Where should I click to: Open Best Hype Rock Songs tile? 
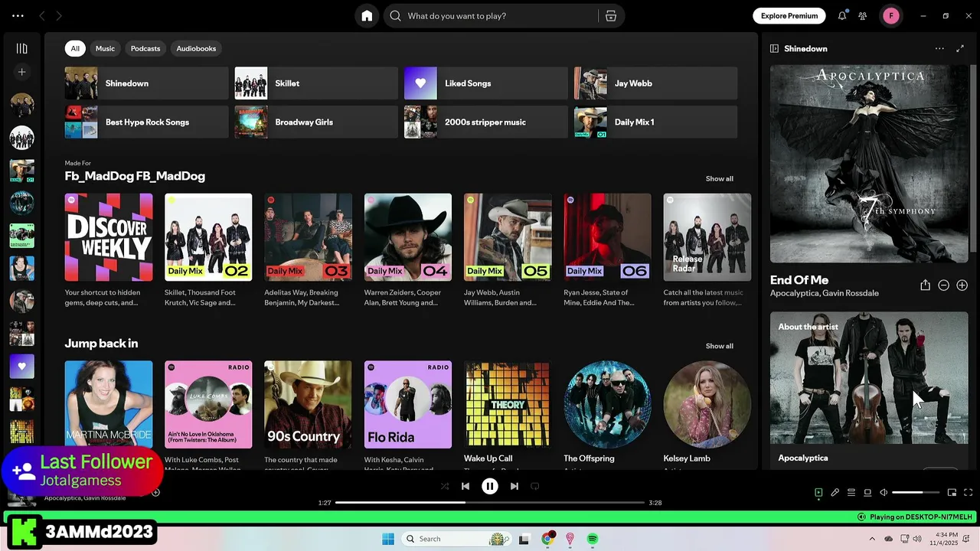coord(147,122)
